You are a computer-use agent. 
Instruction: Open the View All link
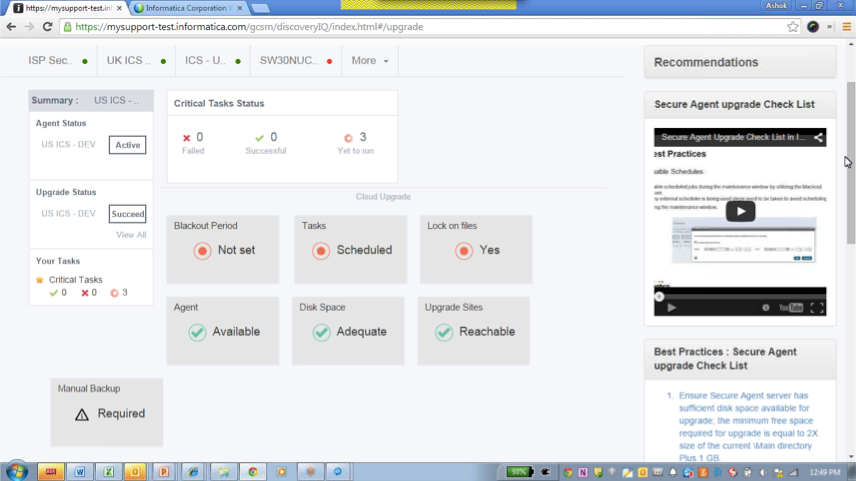coord(131,235)
